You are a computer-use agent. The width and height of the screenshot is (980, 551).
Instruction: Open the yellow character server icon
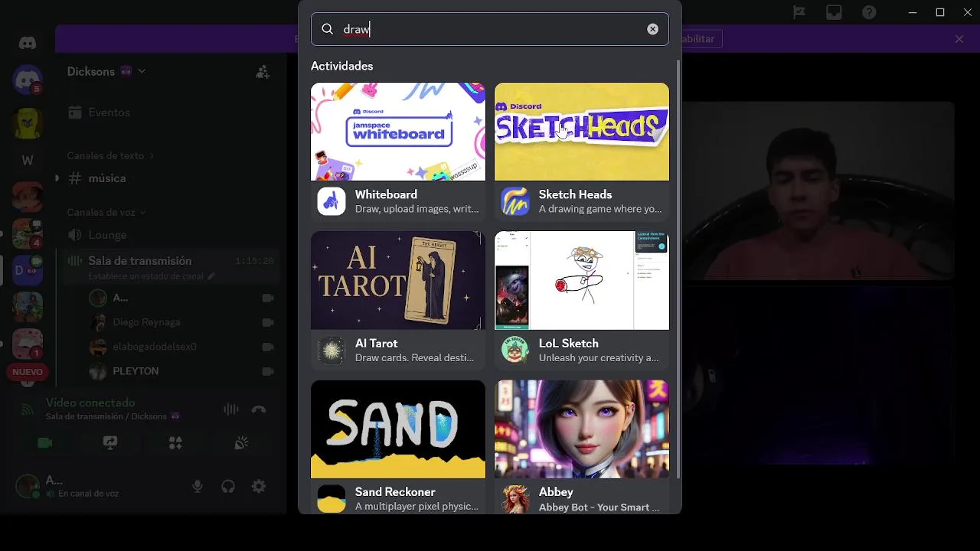pyautogui.click(x=28, y=123)
